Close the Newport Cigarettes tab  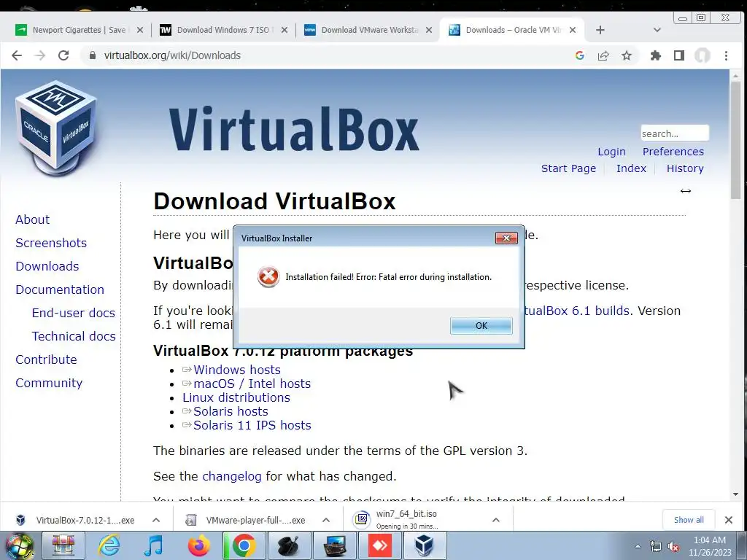click(x=140, y=30)
